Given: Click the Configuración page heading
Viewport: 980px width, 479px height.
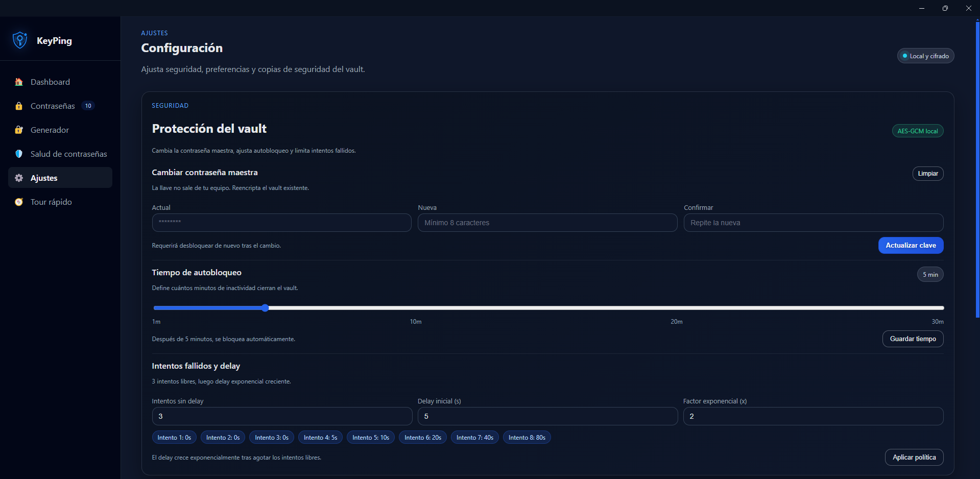Looking at the screenshot, I should pos(182,48).
